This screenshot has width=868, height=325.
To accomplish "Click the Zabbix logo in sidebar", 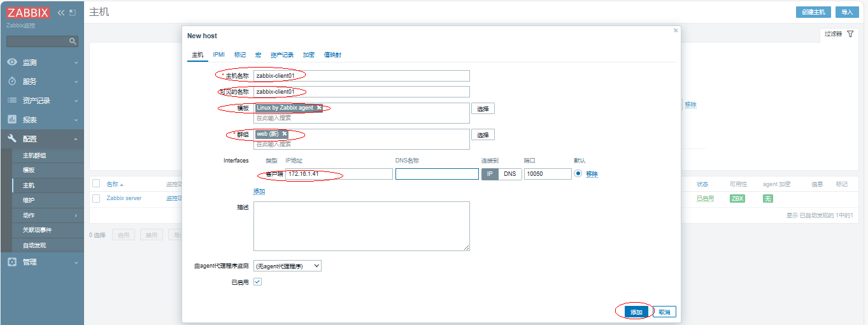I will tap(27, 13).
